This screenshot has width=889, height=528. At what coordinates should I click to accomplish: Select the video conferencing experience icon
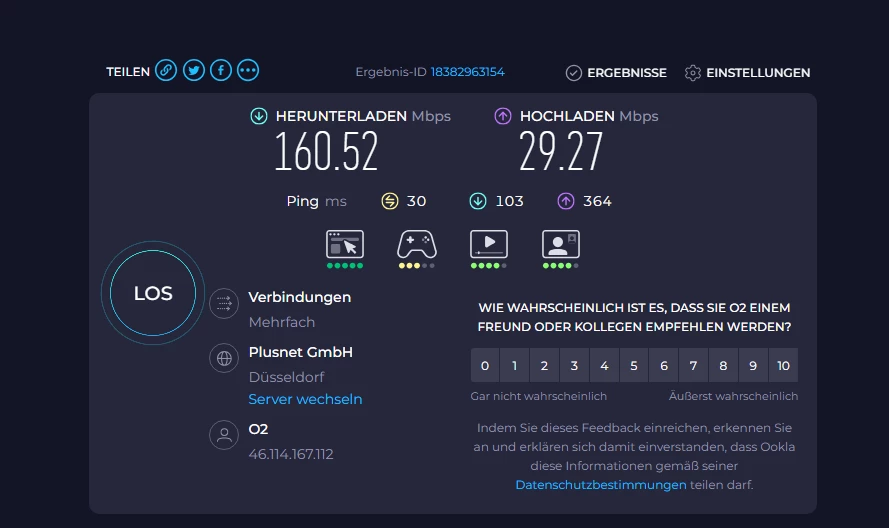561,244
